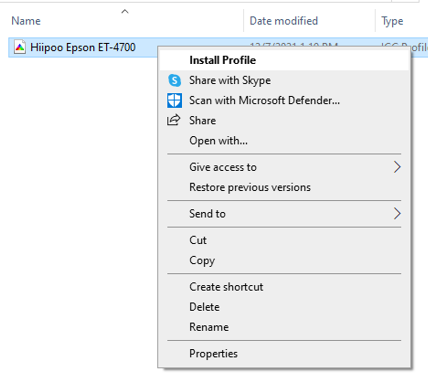Screen dimensions: 428x380
Task: Select Create shortcut
Action: coord(284,287)
